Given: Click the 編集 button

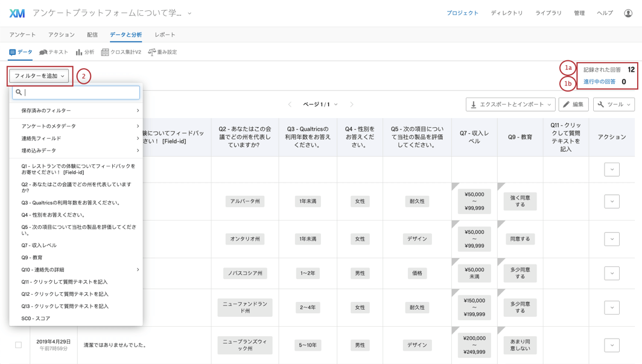Looking at the screenshot, I should (574, 104).
